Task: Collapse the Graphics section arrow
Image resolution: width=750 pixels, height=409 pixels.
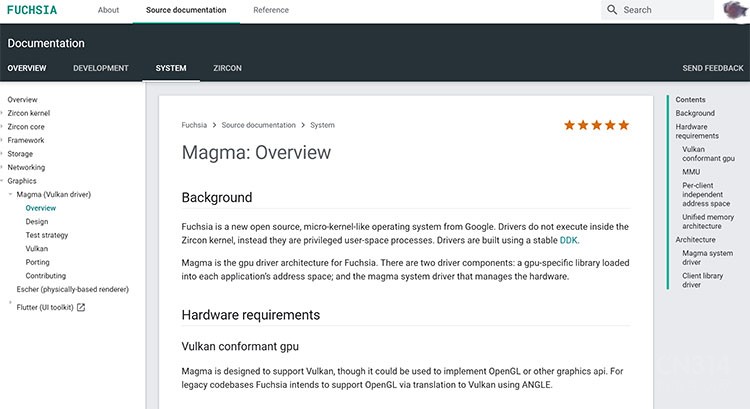Action: (2, 181)
